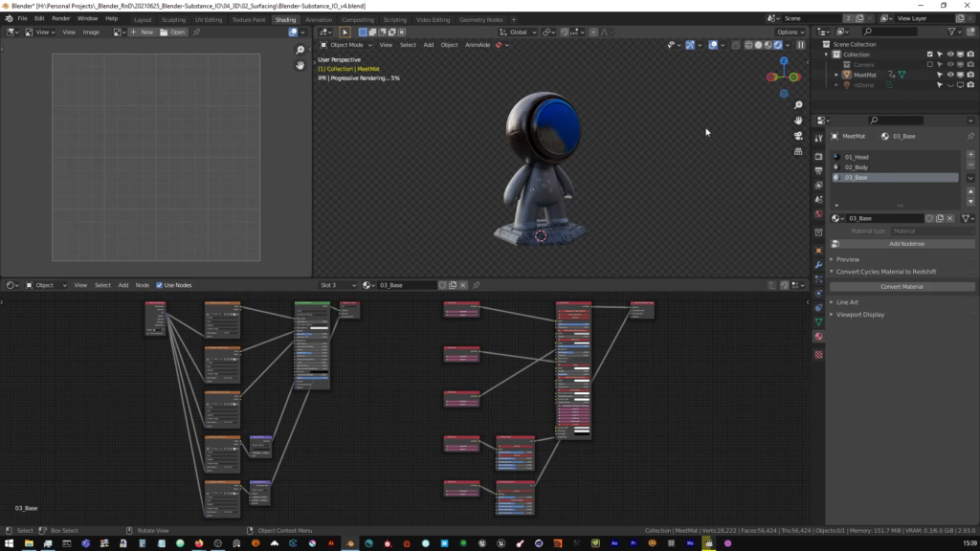Click the Convert Material button
Viewport: 980px width, 551px height.
[x=902, y=287]
